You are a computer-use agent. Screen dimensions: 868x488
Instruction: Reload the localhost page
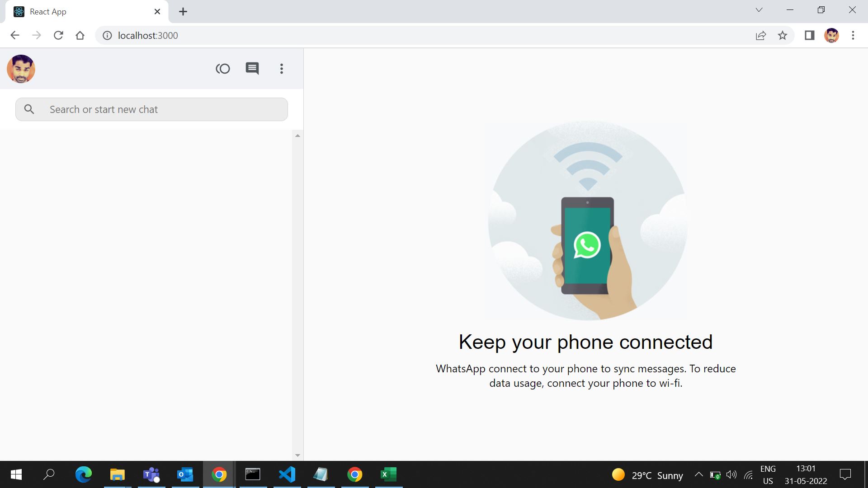[58, 35]
